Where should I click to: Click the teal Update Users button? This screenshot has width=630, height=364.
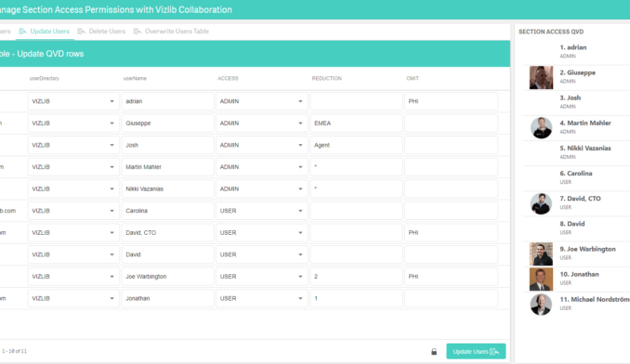click(476, 352)
